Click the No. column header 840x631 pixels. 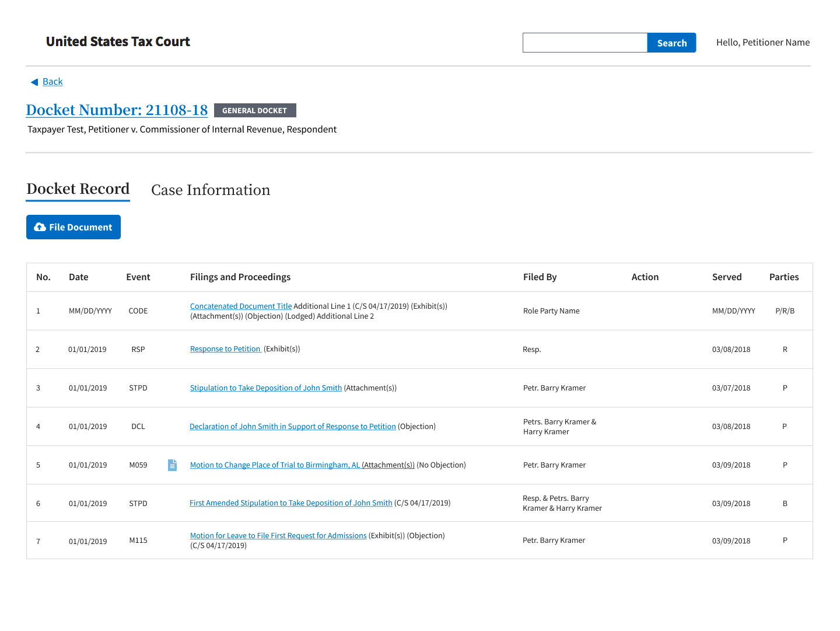pos(43,277)
